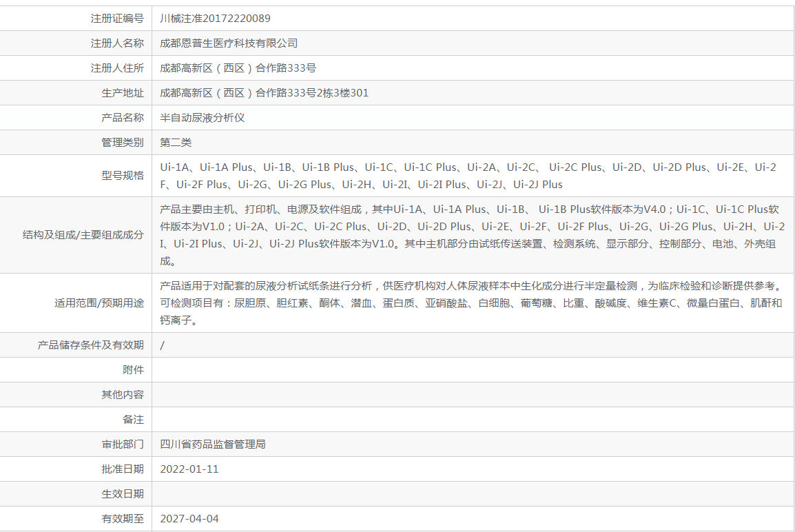Screen dimensions: 795x532
Task: Select management category value 第二类
Action: (x=176, y=143)
